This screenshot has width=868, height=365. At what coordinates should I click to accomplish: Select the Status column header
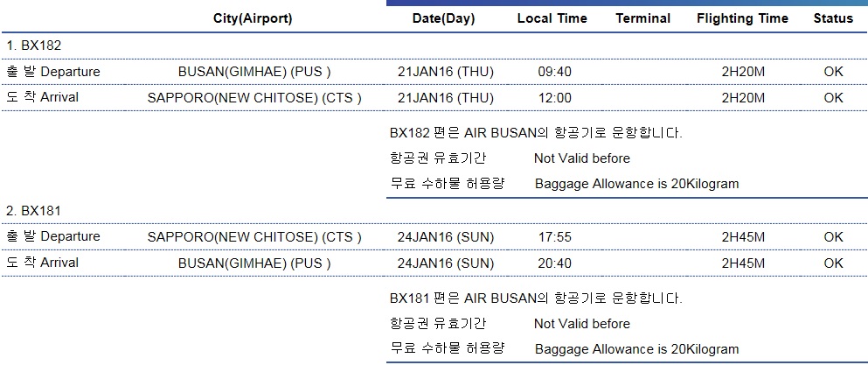[x=833, y=18]
